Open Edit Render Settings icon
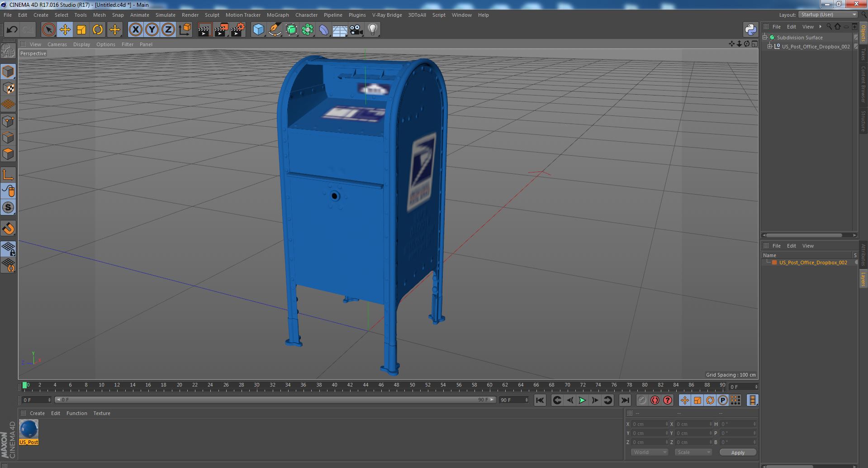 coord(238,30)
